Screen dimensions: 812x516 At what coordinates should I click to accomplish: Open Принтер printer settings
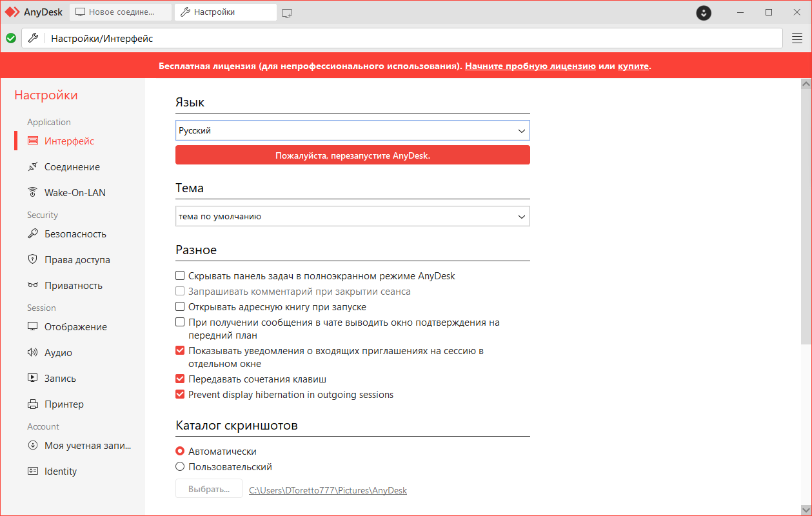(x=64, y=404)
